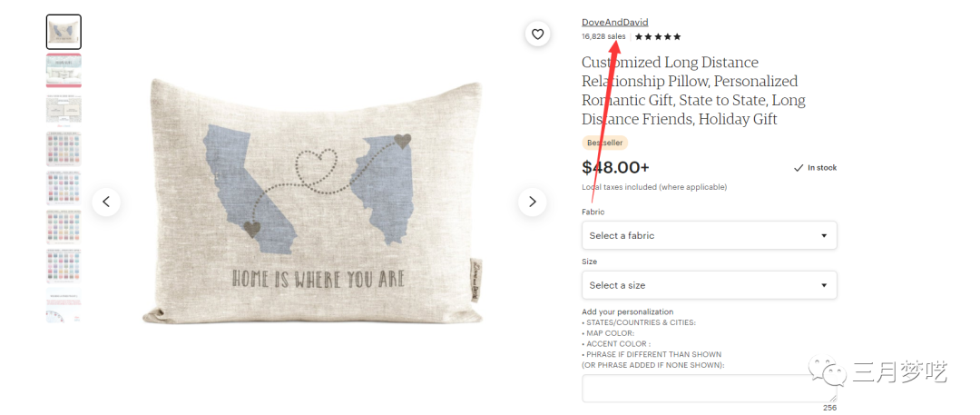Select the sixth thumbnail image
Image resolution: width=980 pixels, height=415 pixels.
tap(64, 227)
